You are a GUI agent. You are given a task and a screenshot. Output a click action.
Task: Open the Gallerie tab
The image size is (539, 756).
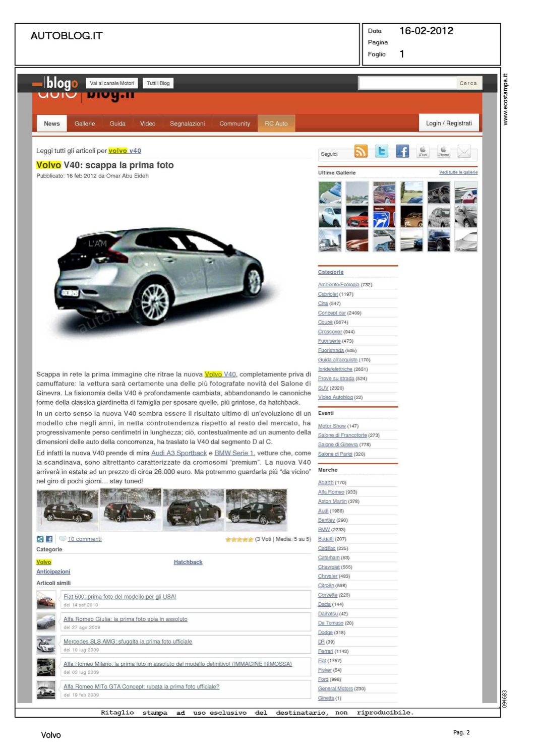(85, 123)
